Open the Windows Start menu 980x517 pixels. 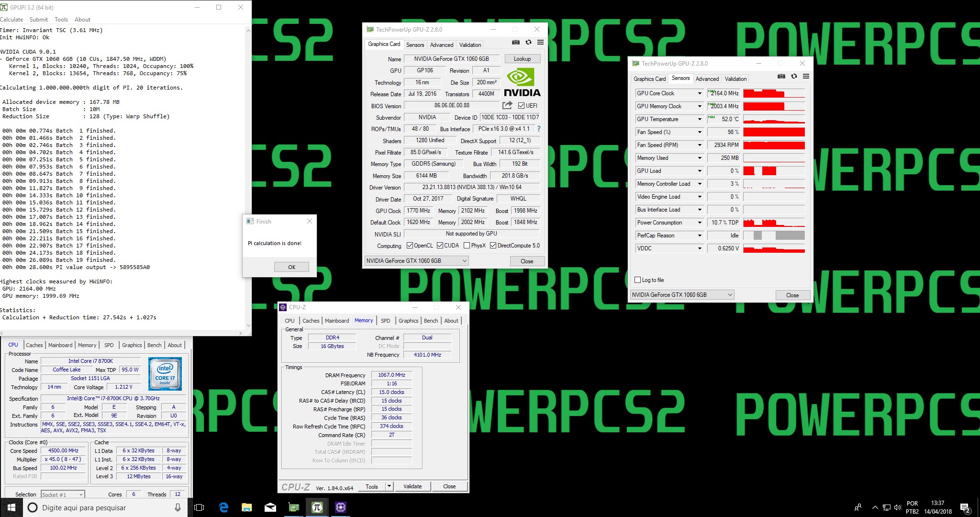(11, 507)
